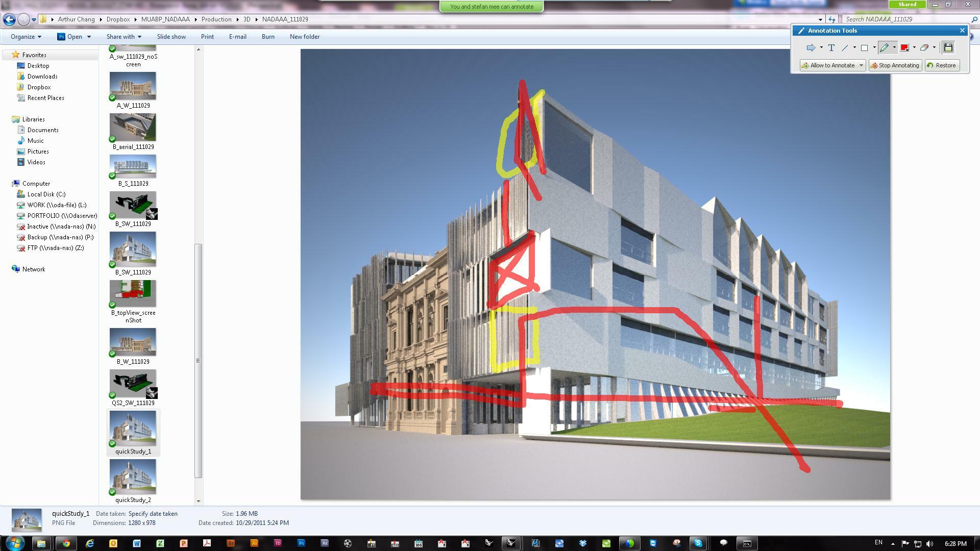Select the eraser tool
The image size is (980, 551).
tap(924, 47)
